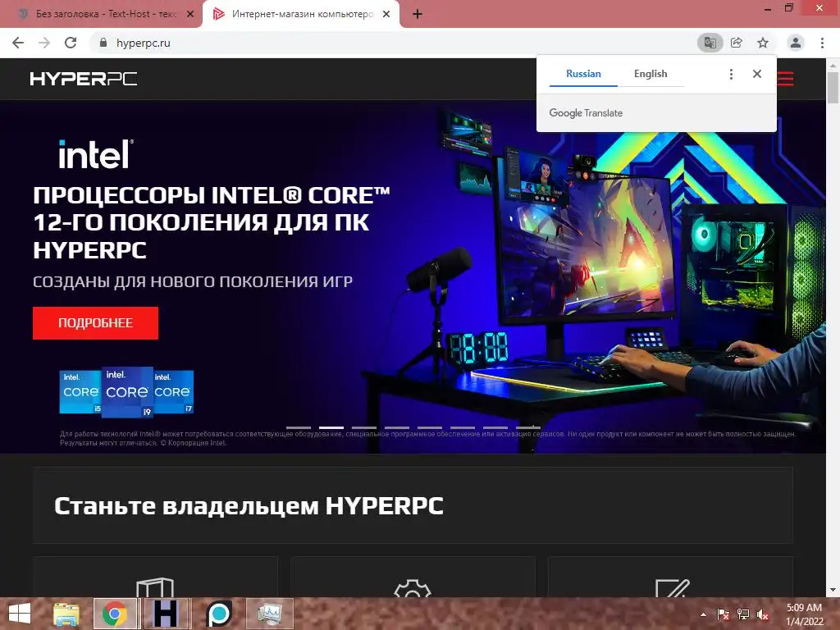Image resolution: width=840 pixels, height=630 pixels.
Task: Jump to the last carousel slide indicator
Action: pos(528,427)
